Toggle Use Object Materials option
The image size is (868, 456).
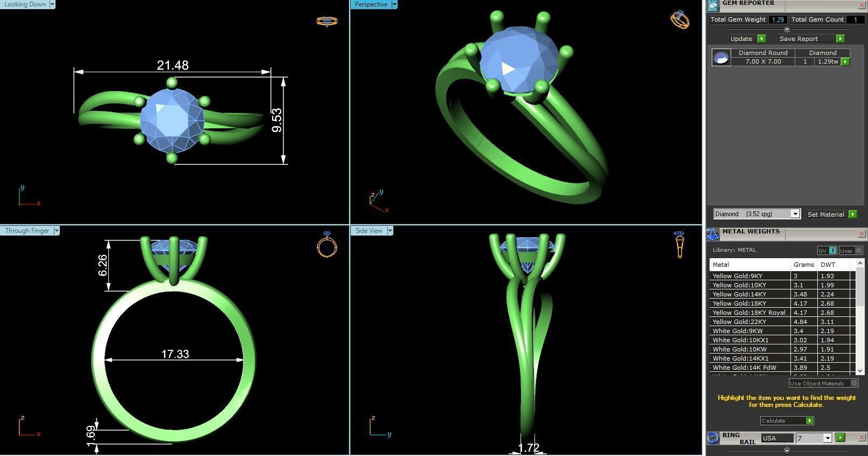(x=823, y=383)
